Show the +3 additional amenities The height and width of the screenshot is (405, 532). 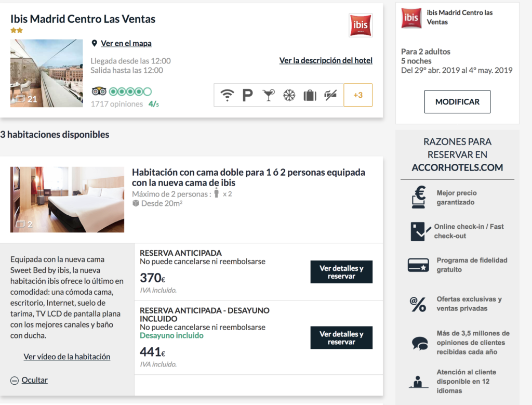(358, 95)
